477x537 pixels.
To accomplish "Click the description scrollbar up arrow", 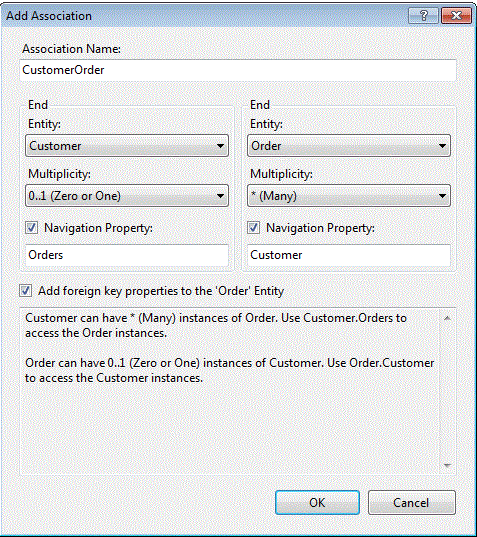I will [x=447, y=319].
